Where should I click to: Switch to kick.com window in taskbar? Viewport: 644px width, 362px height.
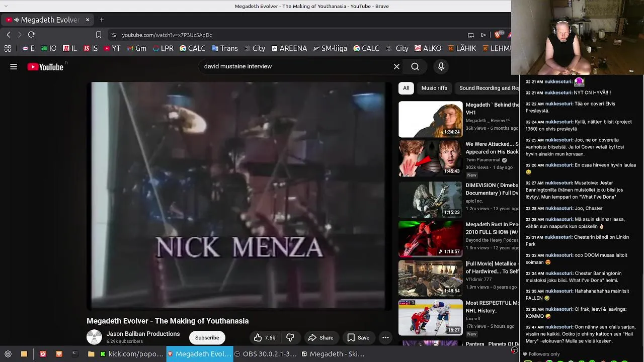(132, 354)
